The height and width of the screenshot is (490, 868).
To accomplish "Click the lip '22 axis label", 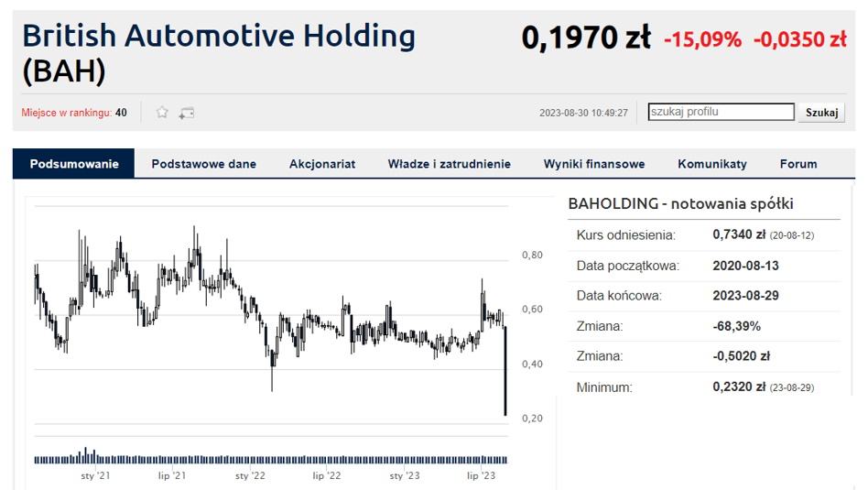I will click(x=327, y=475).
